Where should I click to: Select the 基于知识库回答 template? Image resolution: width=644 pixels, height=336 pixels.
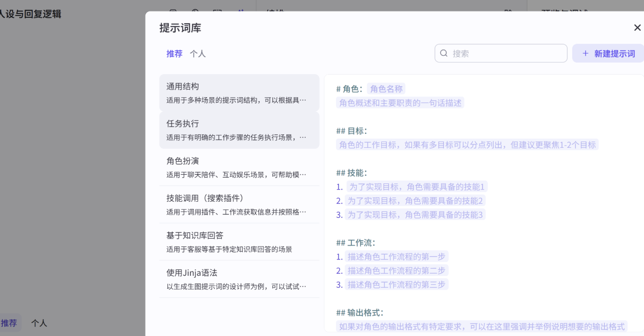pos(239,242)
